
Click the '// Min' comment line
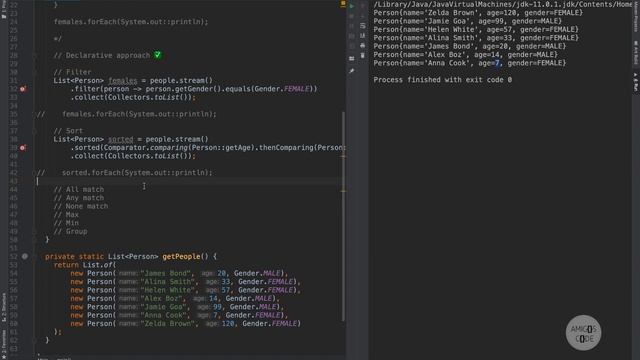pos(66,223)
